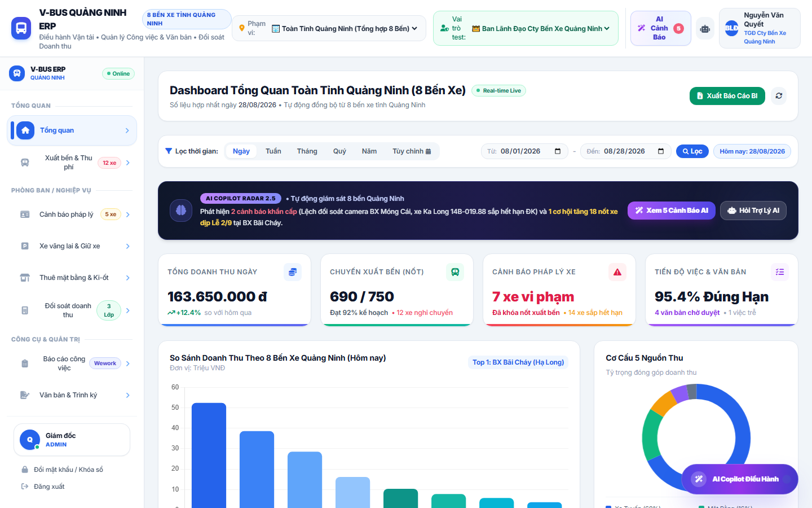Click the 95.4% Đúng Hạn value
The image size is (812, 508).
pyautogui.click(x=712, y=297)
